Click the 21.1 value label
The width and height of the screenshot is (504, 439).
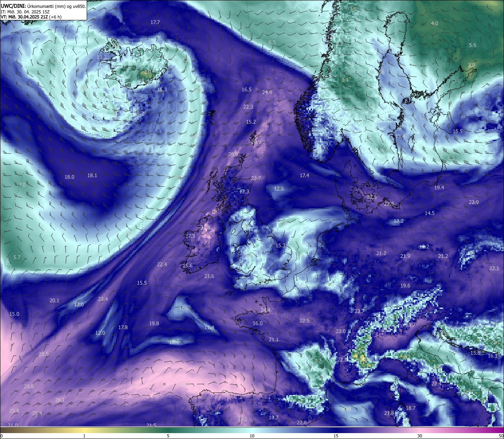click(x=274, y=340)
